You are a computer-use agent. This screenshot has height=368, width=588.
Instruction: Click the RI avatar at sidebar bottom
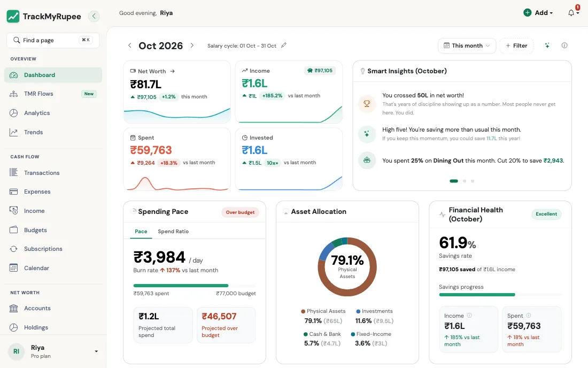click(17, 351)
